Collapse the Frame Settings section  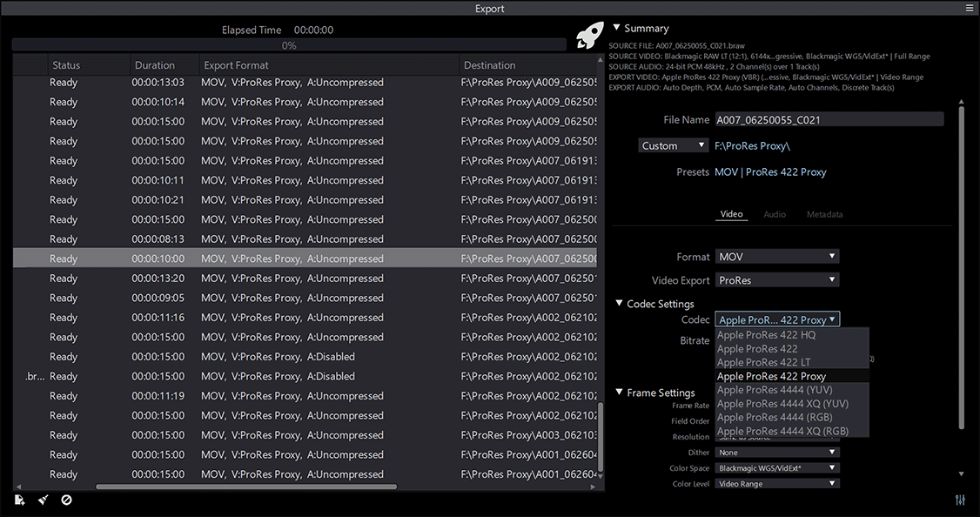tap(619, 392)
